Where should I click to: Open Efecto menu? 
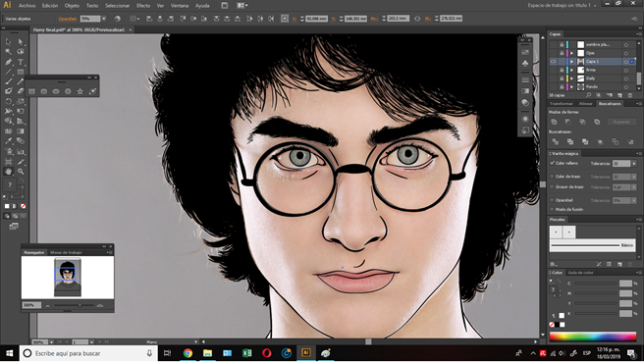(x=143, y=6)
